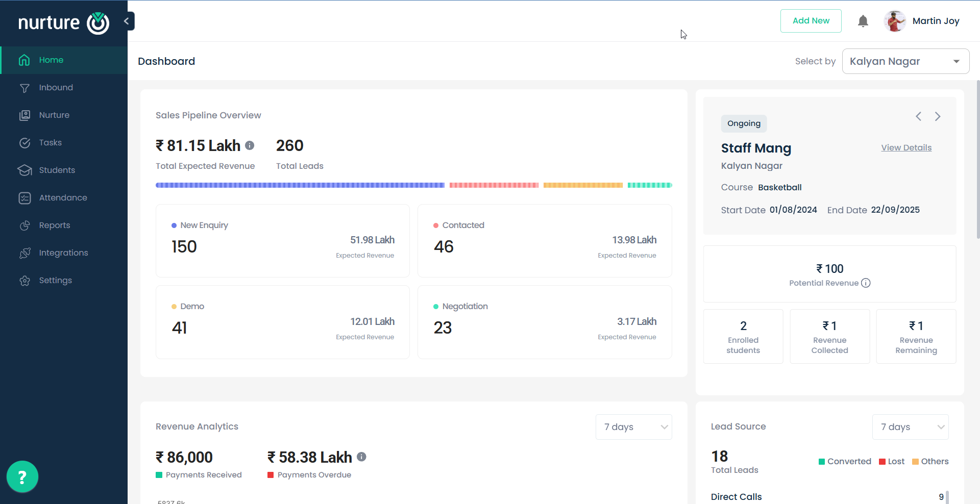Click the Tasks checkmark icon

pos(24,143)
